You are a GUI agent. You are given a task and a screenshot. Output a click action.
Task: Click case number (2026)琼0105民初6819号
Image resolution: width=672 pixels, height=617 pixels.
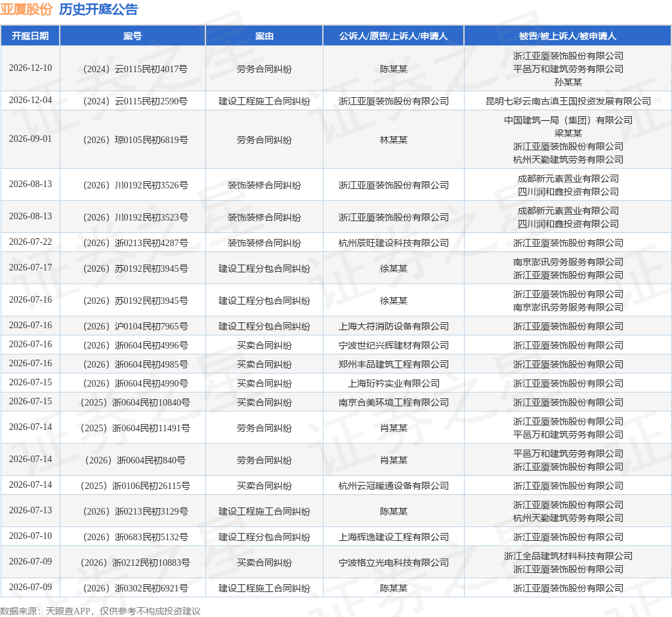[135, 140]
